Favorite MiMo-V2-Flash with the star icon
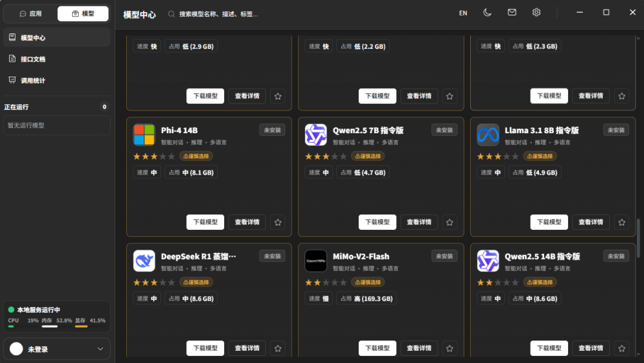The image size is (644, 363). click(450, 348)
